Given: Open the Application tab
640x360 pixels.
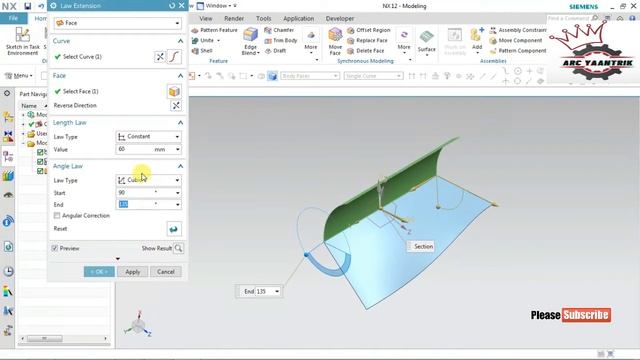Looking at the screenshot, I should pos(299,19).
